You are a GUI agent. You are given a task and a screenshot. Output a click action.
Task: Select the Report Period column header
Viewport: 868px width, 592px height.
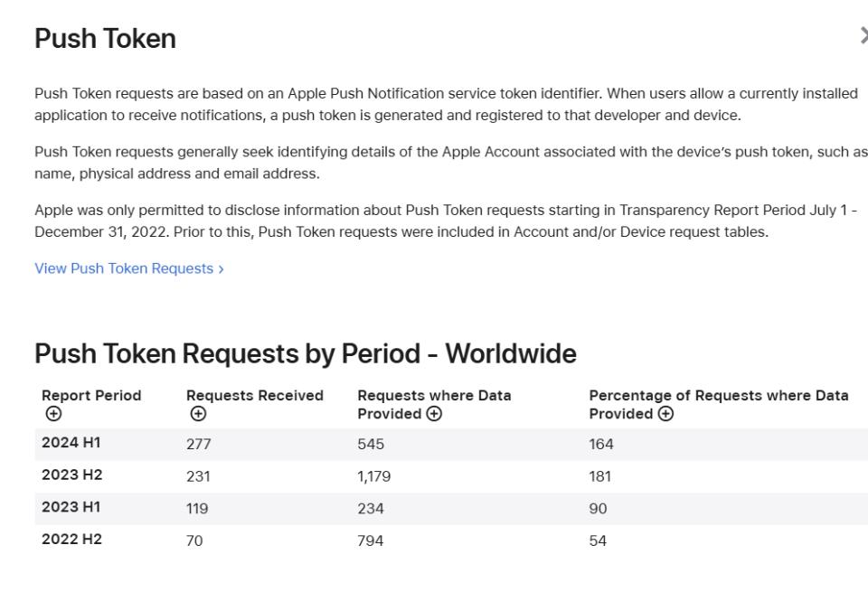click(91, 396)
